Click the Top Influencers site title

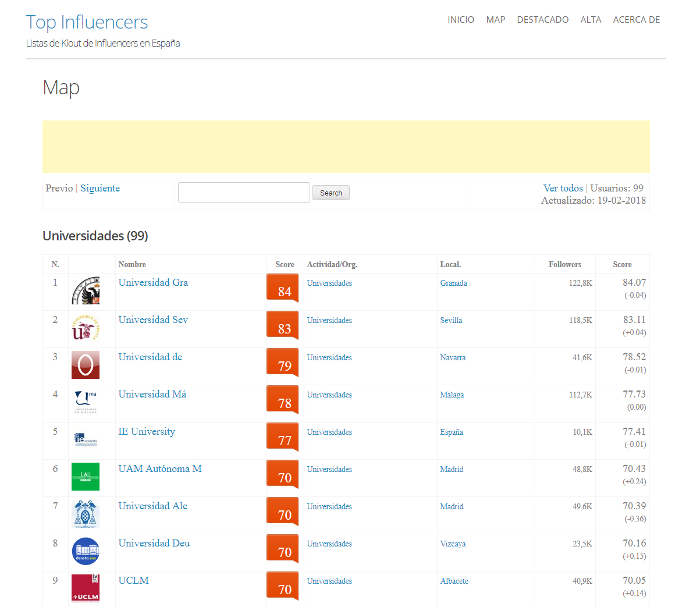(87, 22)
